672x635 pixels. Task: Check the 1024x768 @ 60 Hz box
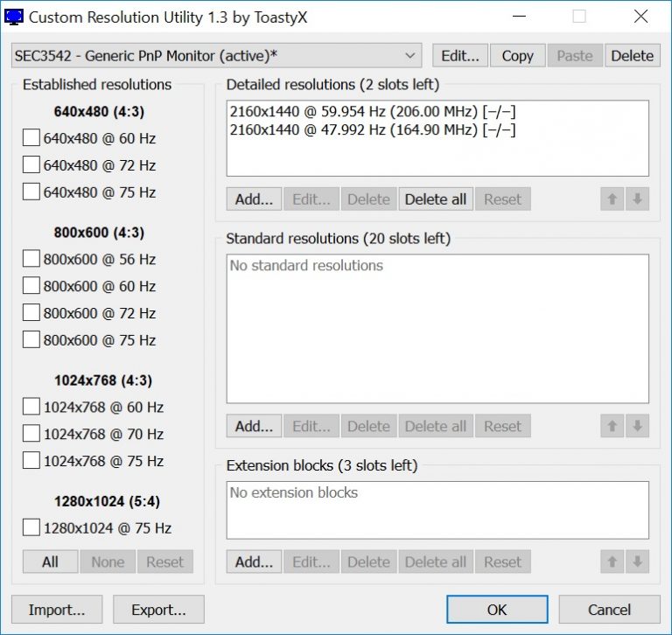pos(31,407)
